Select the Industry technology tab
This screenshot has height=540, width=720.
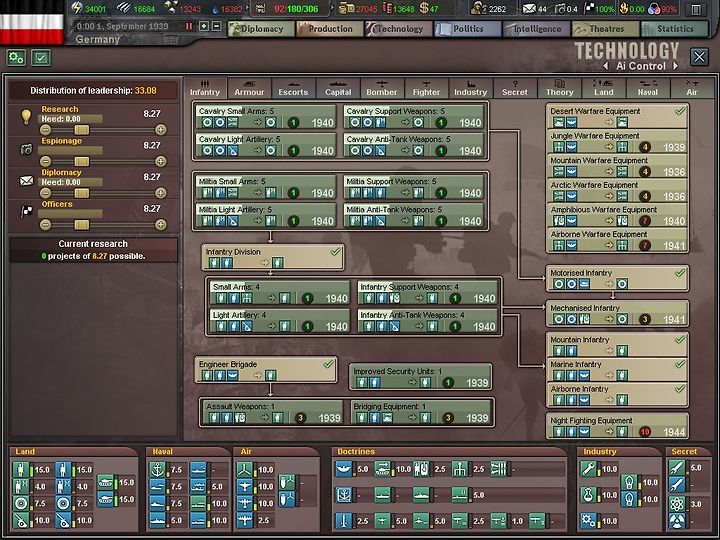[470, 87]
